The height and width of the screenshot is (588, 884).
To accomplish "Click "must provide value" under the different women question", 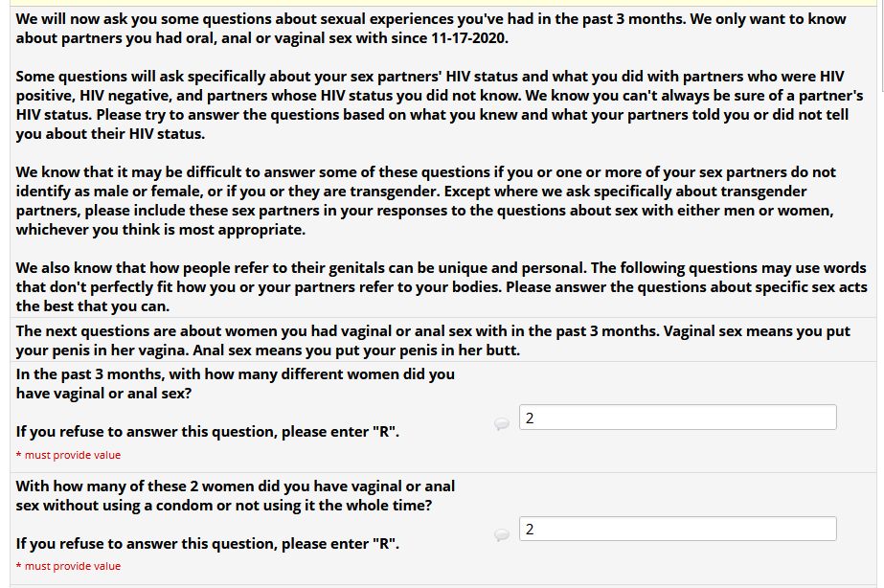I will click(68, 455).
